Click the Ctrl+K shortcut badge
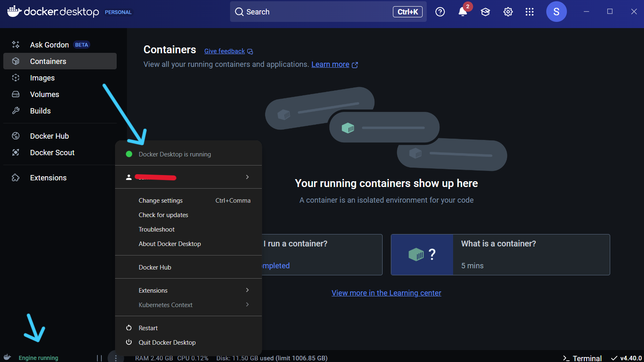This screenshot has width=644, height=362. 408,12
